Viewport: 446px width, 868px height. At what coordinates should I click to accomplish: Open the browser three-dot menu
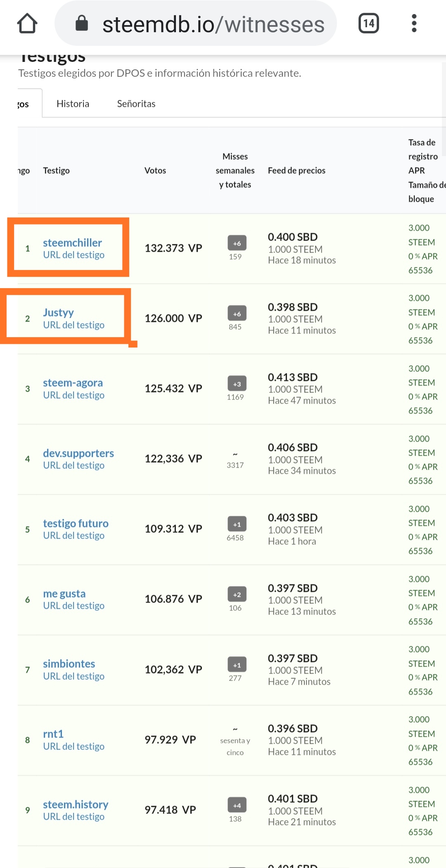pos(414,24)
